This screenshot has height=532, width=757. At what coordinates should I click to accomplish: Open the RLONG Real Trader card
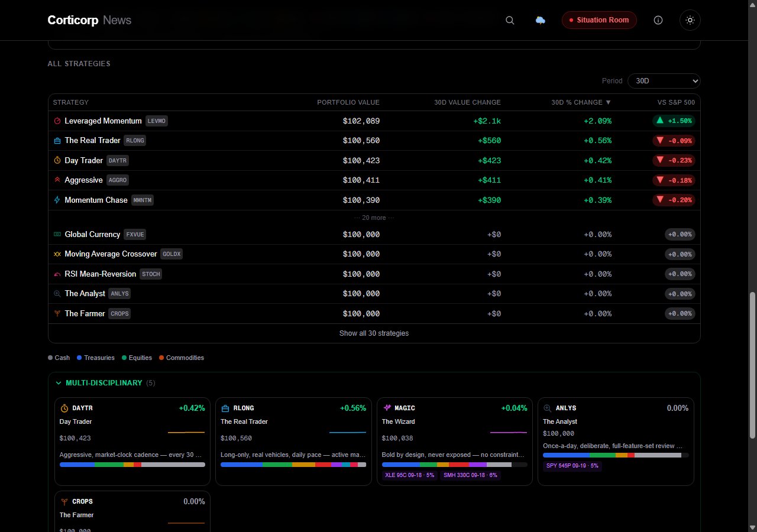click(293, 442)
